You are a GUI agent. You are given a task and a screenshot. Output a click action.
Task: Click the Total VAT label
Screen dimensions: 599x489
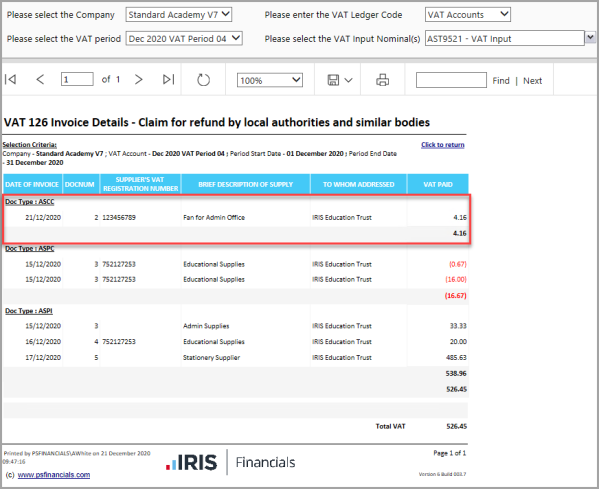[390, 426]
